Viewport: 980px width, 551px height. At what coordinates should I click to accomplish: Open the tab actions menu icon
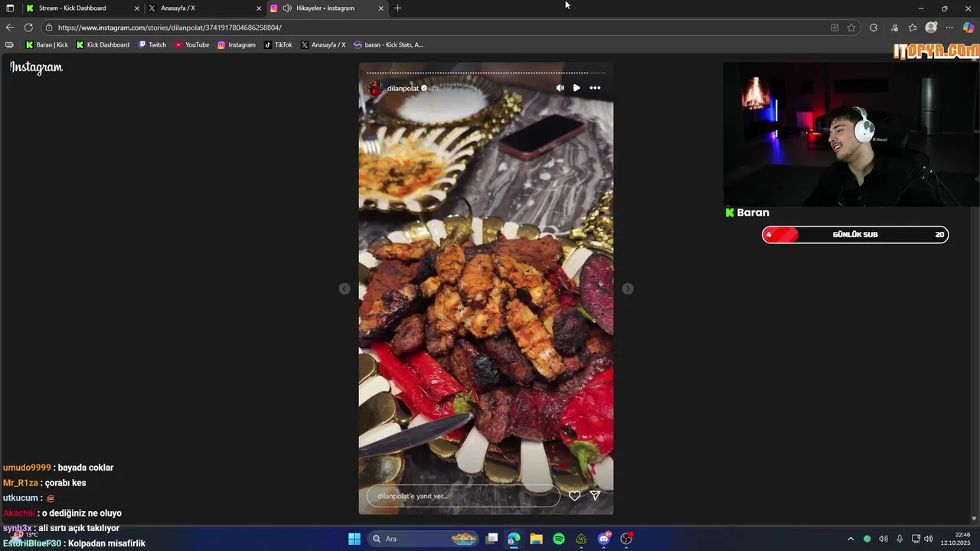(10, 8)
